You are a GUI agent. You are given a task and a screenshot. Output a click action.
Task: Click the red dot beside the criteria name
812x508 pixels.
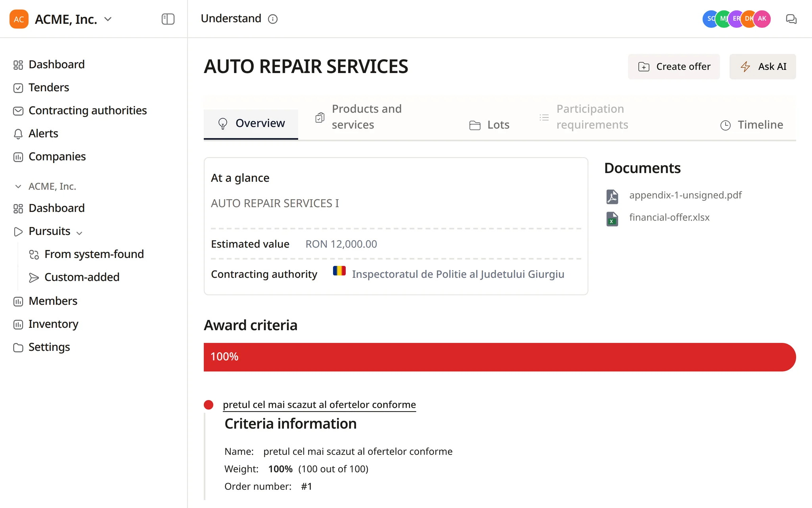[209, 405]
